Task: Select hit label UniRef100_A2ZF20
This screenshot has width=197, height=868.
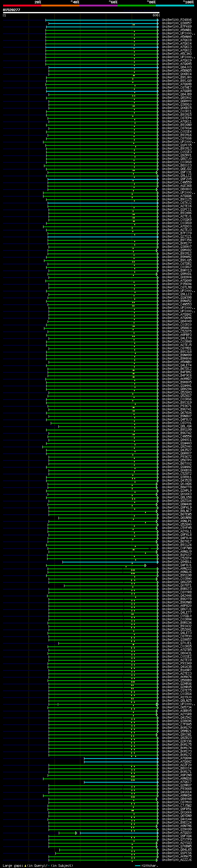Action: (x=176, y=765)
